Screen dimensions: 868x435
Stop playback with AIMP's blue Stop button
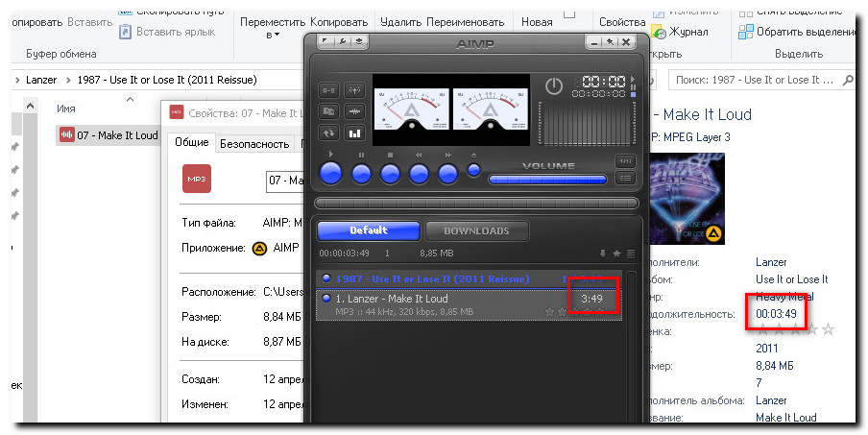click(x=390, y=174)
